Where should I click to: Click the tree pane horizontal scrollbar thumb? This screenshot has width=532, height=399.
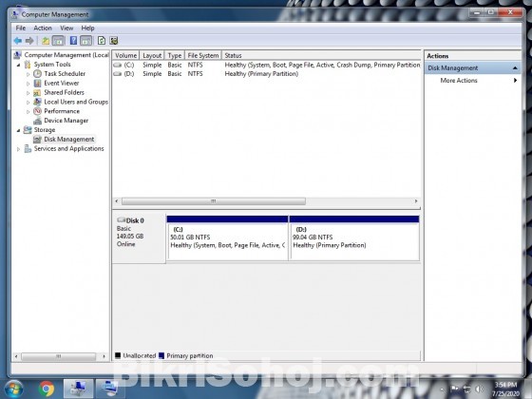pos(58,356)
